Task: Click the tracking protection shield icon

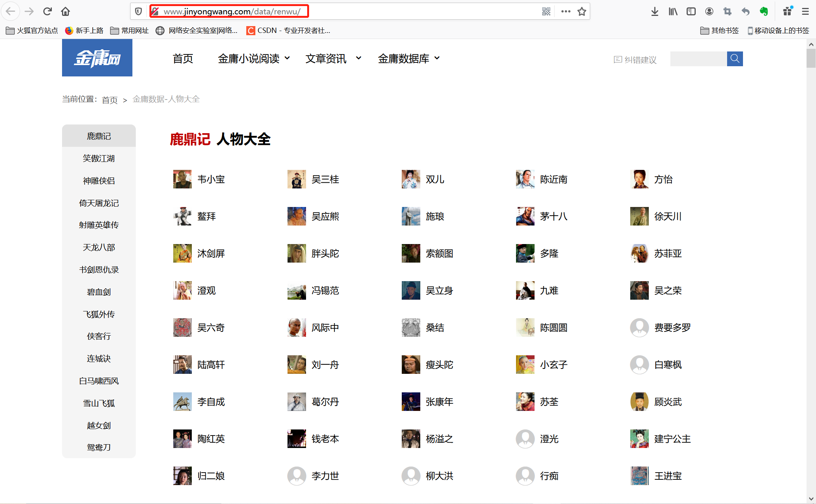Action: 138,11
